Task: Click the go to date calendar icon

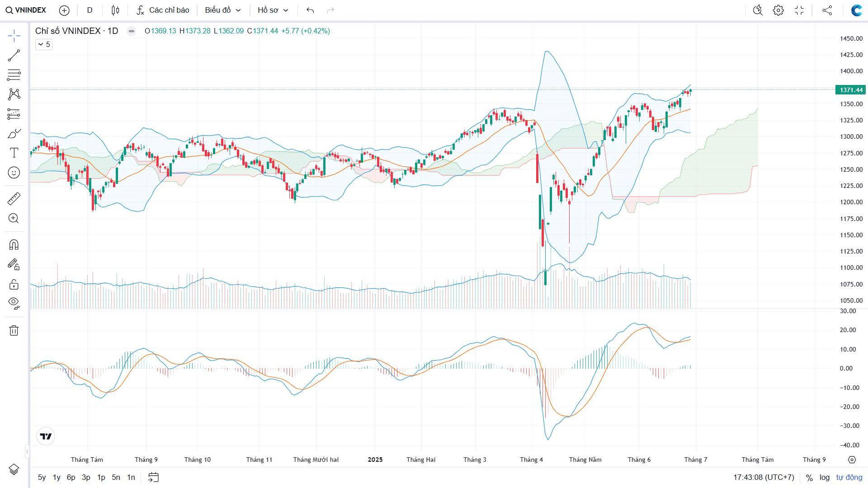Action: pyautogui.click(x=153, y=477)
